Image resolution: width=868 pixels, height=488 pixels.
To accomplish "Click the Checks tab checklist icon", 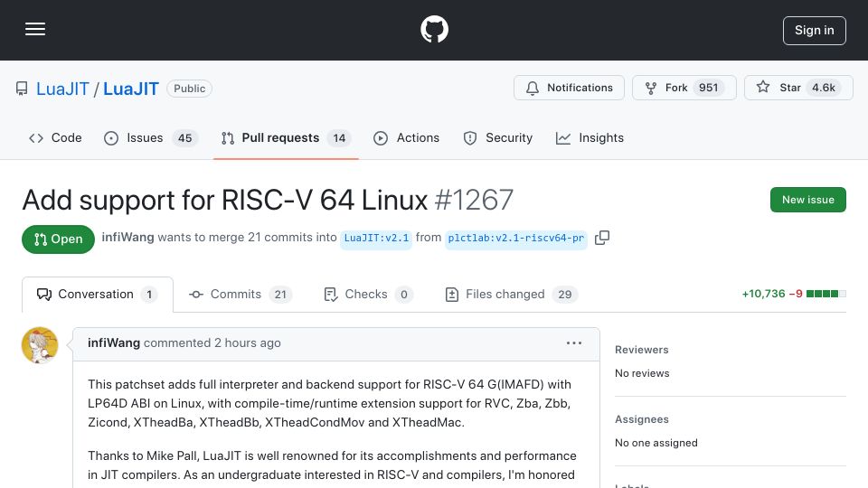I will 331,295.
